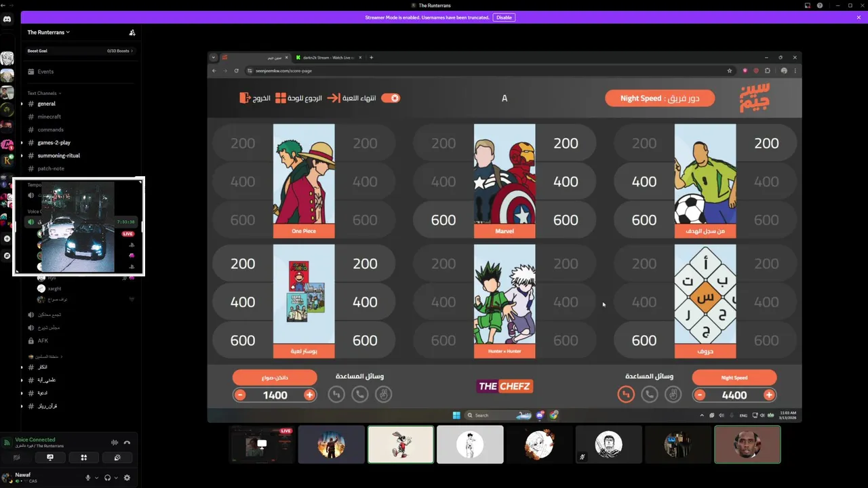Start an activity from the voice panel
This screenshot has height=488, width=868.
click(x=84, y=457)
